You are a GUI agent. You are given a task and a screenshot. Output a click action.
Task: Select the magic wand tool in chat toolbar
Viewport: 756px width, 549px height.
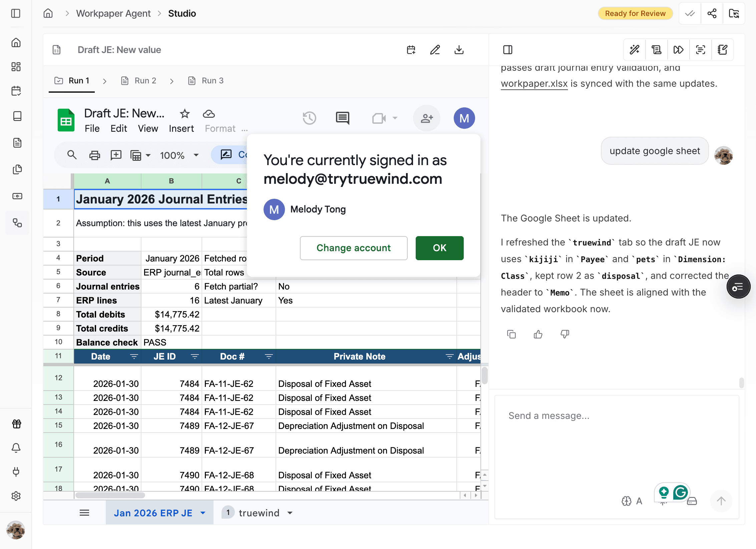pos(634,49)
